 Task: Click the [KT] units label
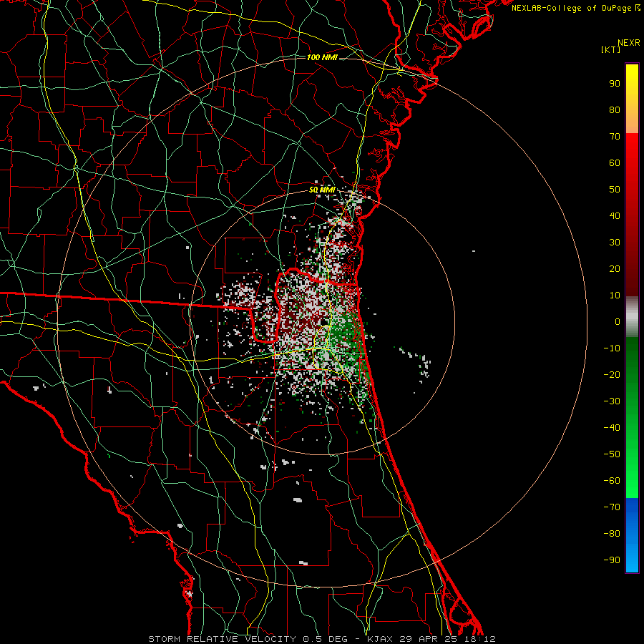click(610, 49)
